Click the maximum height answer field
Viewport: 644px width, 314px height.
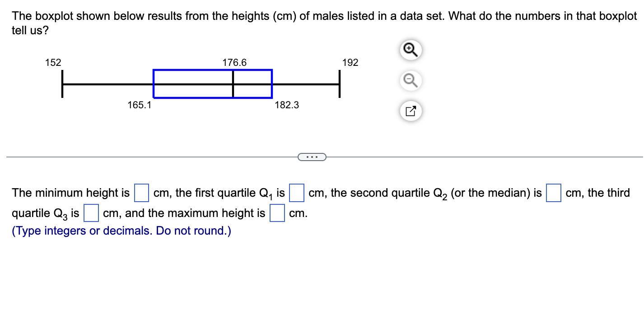pyautogui.click(x=276, y=212)
